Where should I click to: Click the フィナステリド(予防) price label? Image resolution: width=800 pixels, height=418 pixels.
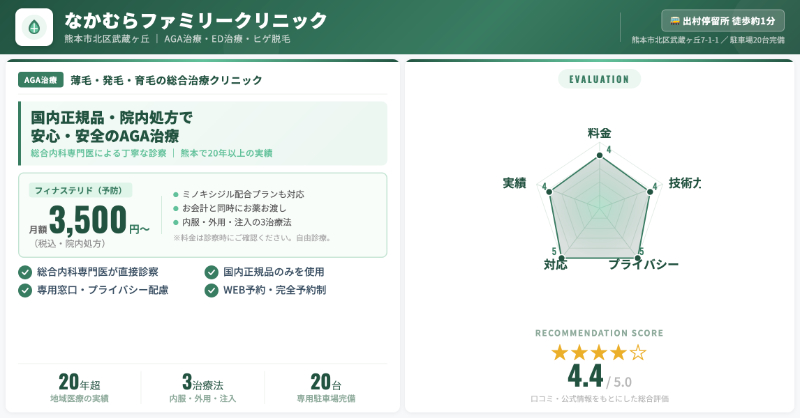78,190
